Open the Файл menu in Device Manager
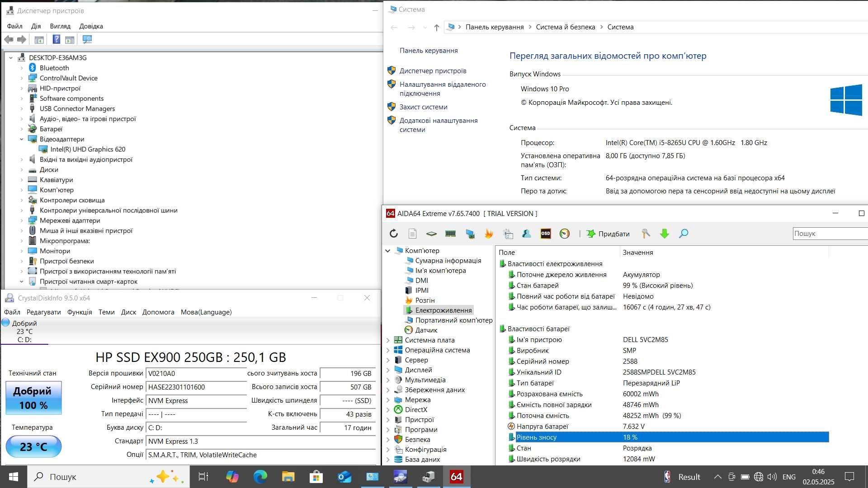The image size is (868, 488). (x=15, y=26)
